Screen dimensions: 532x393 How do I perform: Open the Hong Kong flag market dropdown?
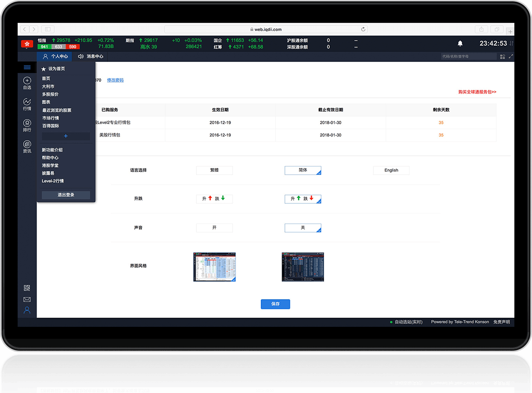pyautogui.click(x=27, y=44)
